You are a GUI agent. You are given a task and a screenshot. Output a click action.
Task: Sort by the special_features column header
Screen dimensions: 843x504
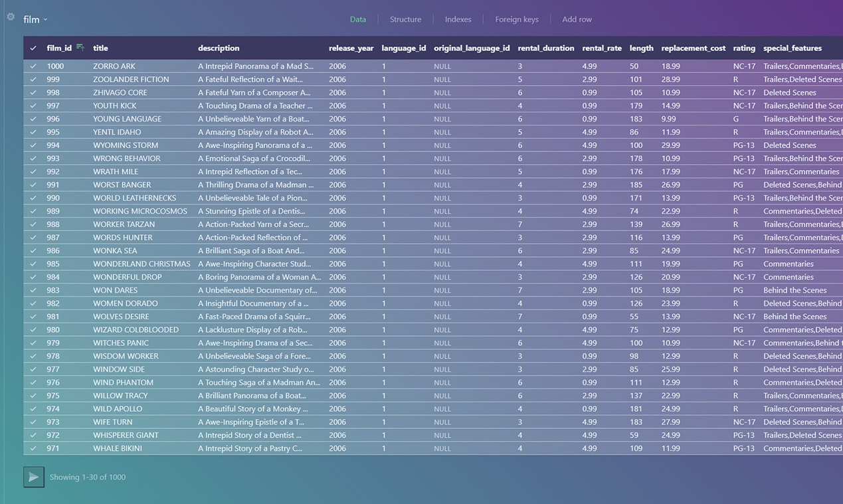coord(793,48)
